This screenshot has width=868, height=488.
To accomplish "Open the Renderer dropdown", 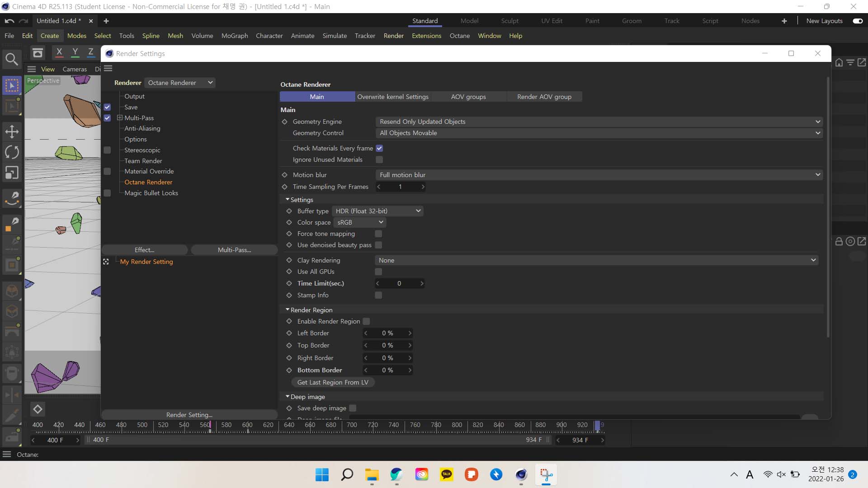I will point(180,83).
